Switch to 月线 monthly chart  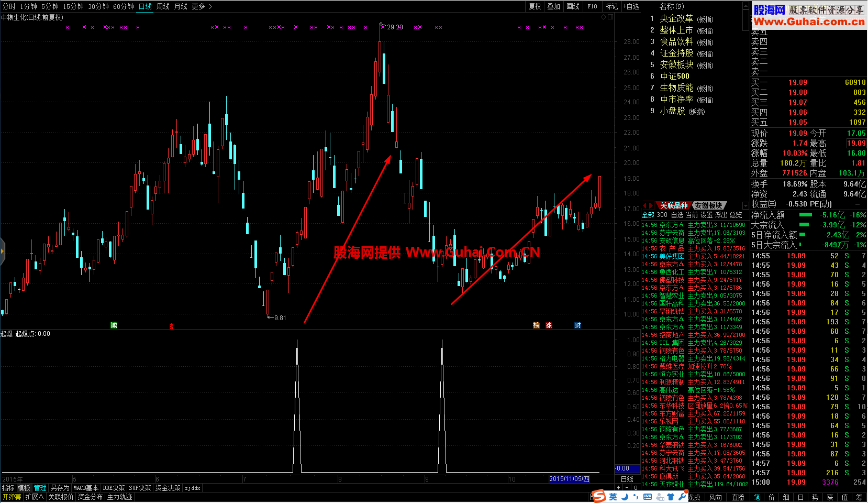coord(181,6)
